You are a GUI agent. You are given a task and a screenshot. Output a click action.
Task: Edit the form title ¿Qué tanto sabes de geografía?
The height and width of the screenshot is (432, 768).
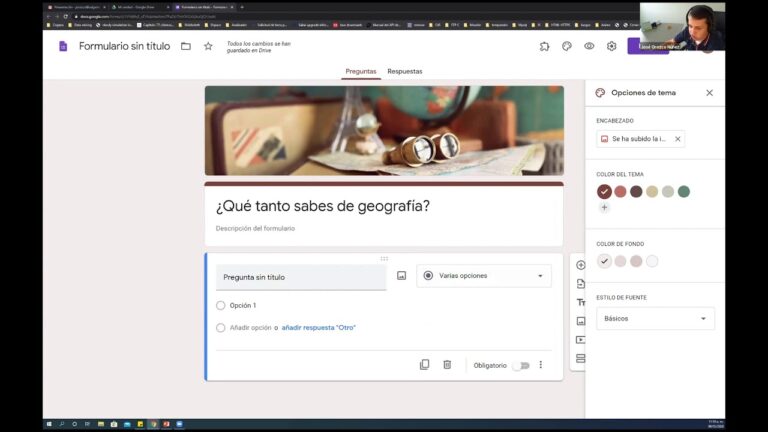pos(323,206)
